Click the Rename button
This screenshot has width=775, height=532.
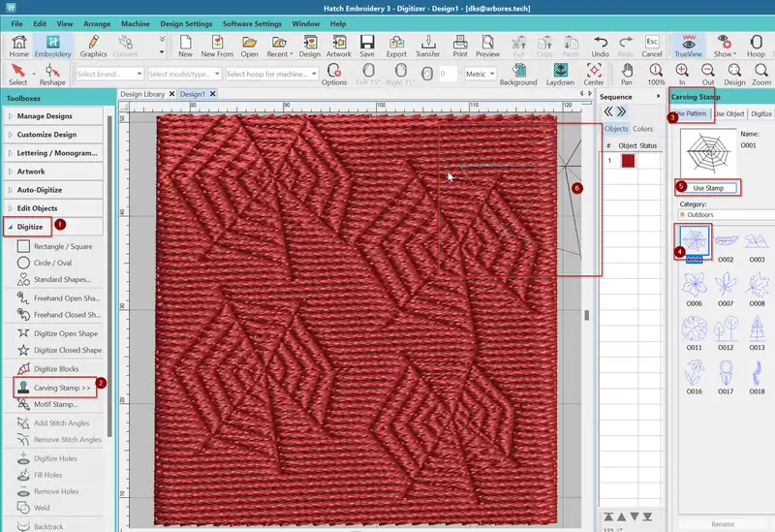coord(722,524)
